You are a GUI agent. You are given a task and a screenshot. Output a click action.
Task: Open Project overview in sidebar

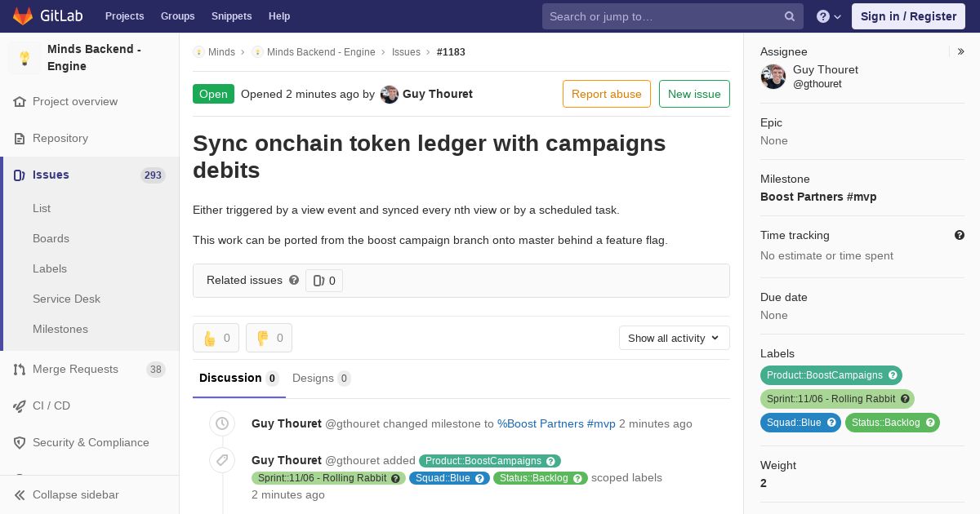75,102
